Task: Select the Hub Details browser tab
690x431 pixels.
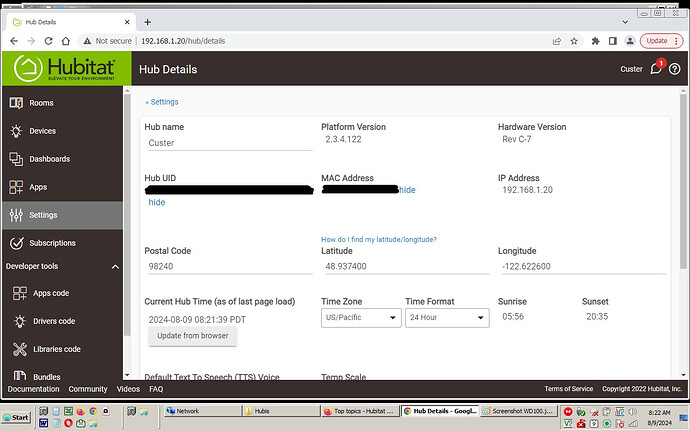Action: coord(70,22)
